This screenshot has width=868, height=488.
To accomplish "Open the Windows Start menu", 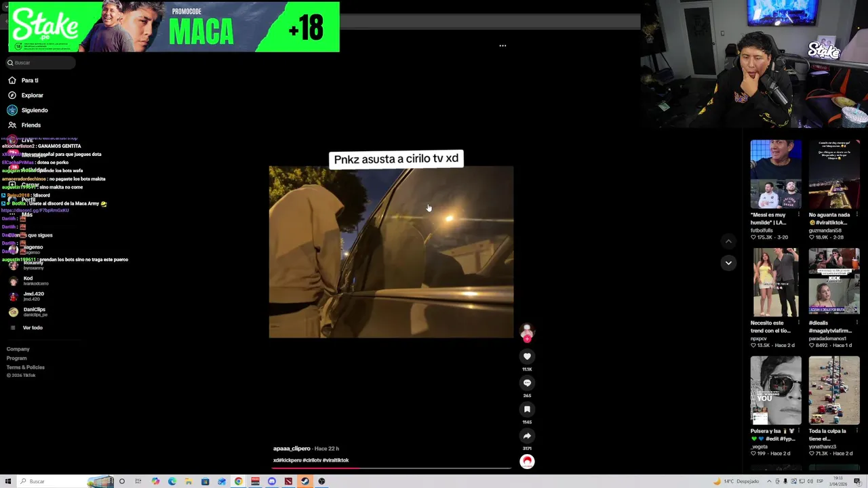I will [8, 481].
